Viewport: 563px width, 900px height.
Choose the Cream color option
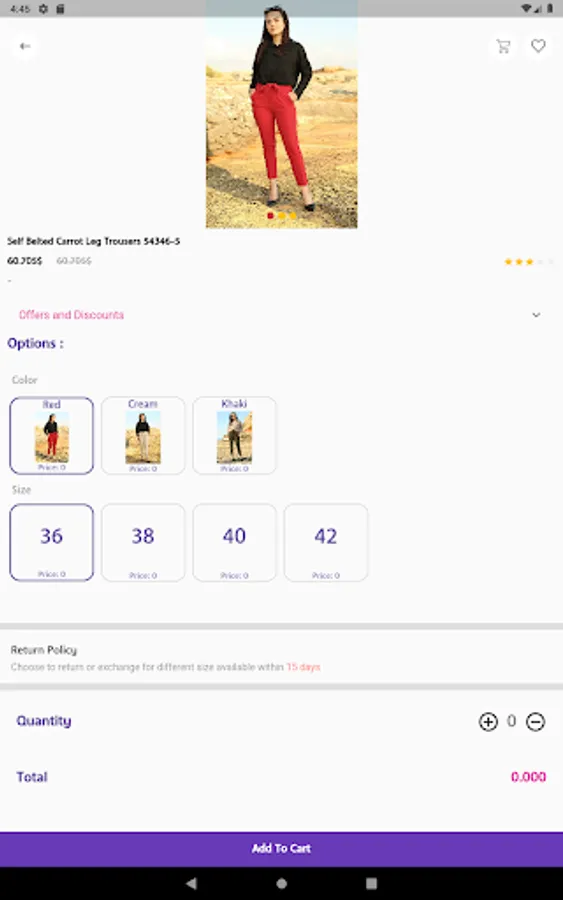pos(143,436)
